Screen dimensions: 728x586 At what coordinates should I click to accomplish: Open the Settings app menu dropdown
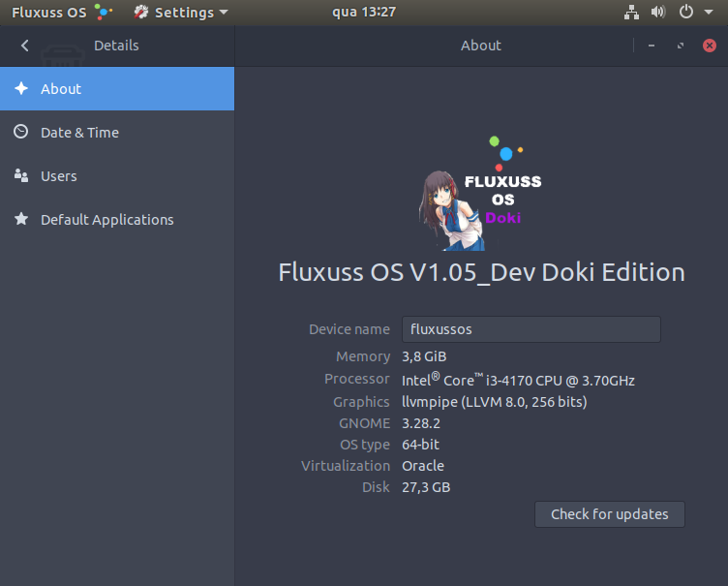[182, 12]
